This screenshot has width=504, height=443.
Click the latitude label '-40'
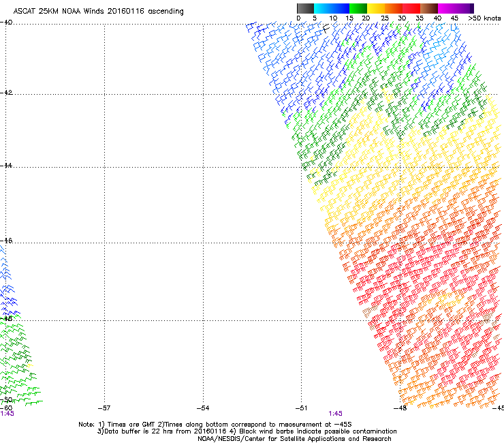(7, 22)
